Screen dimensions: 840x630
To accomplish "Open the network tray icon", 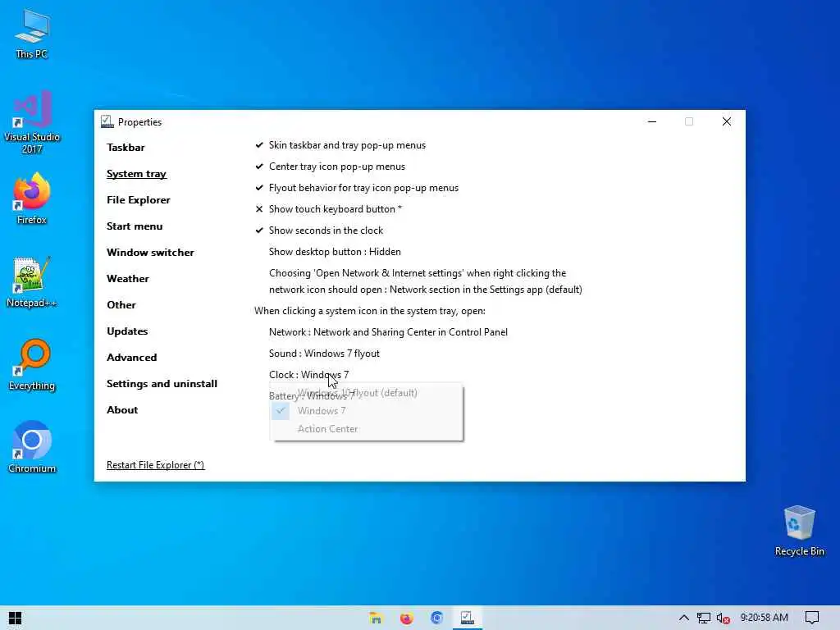I will (x=703, y=619).
